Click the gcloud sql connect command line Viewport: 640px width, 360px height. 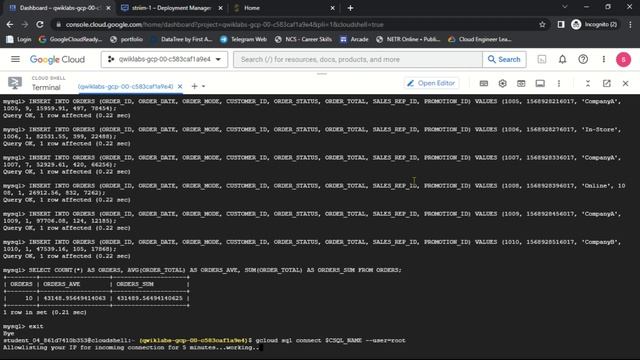204,340
